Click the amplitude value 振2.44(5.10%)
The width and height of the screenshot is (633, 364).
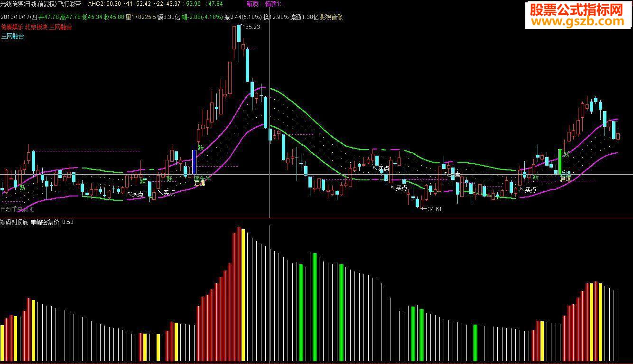[243, 17]
